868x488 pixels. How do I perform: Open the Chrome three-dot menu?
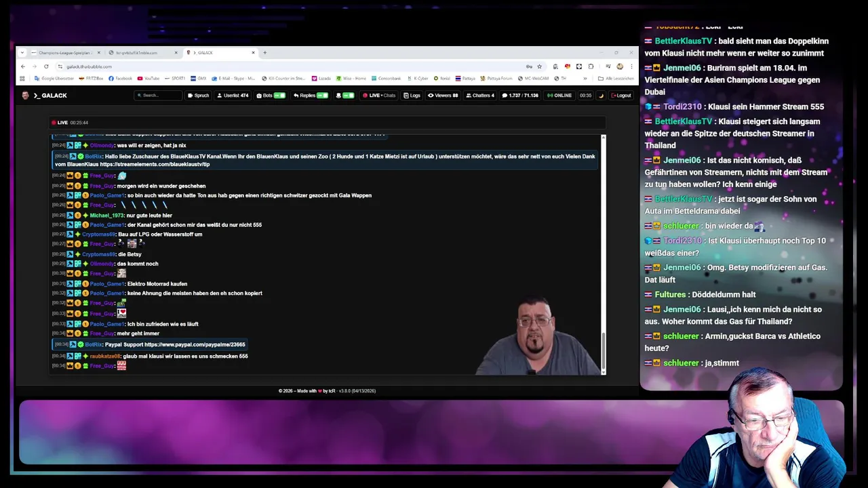(631, 66)
